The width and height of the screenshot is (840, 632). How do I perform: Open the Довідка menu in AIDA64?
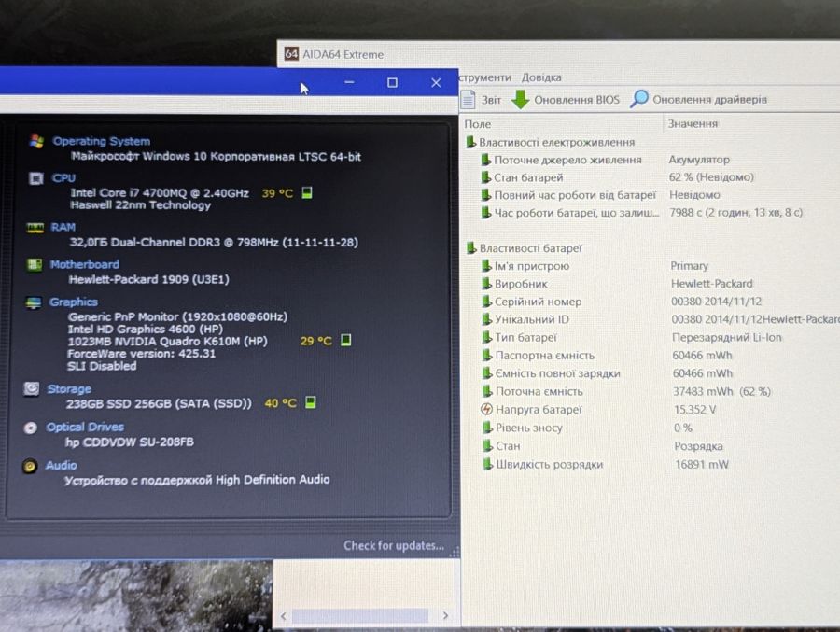[541, 77]
